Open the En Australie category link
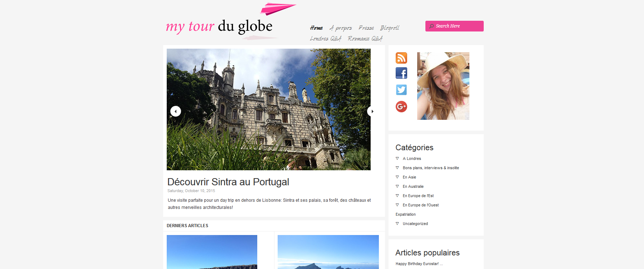The image size is (644, 269). pos(413,186)
